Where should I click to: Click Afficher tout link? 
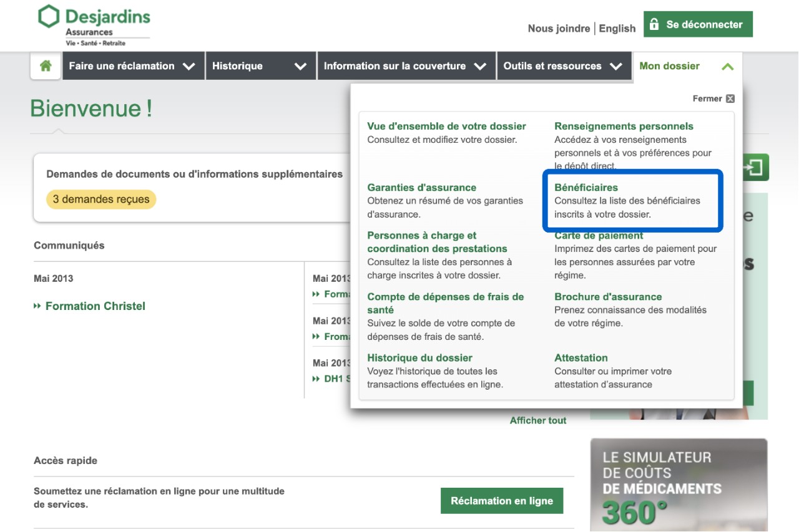coord(538,420)
